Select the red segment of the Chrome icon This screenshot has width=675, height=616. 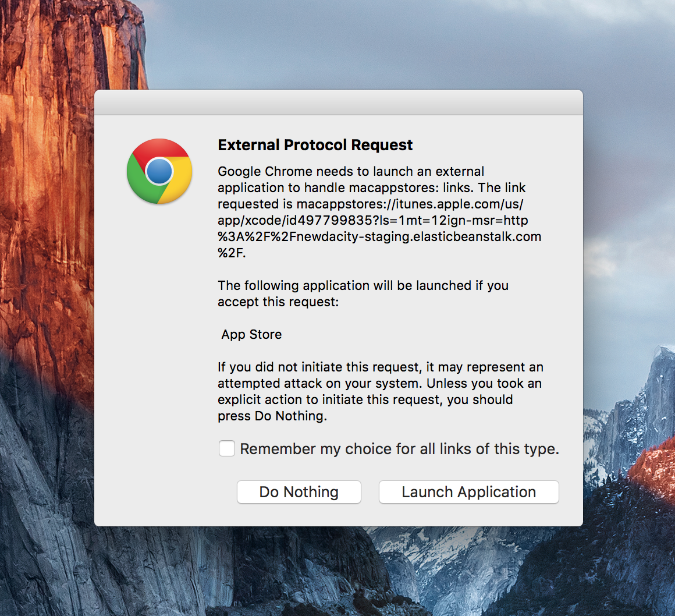pos(159,147)
